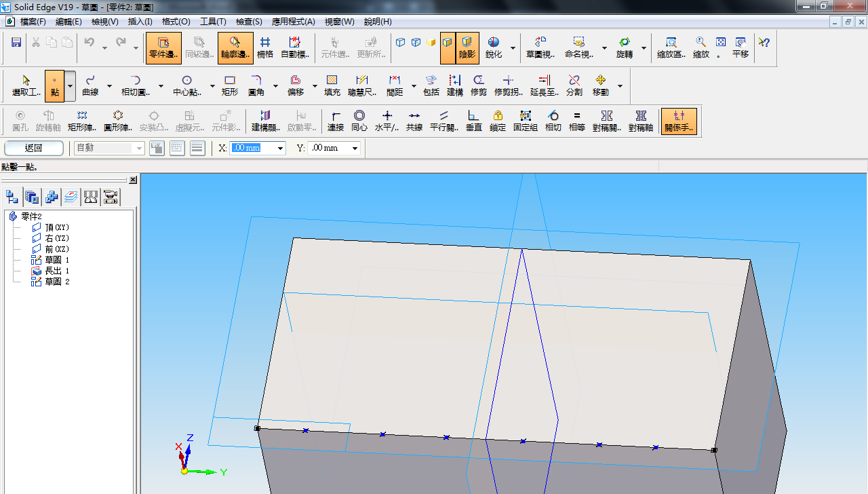Toggle the 輪廓邊 profile edges option
The height and width of the screenshot is (494, 868).
coord(235,48)
